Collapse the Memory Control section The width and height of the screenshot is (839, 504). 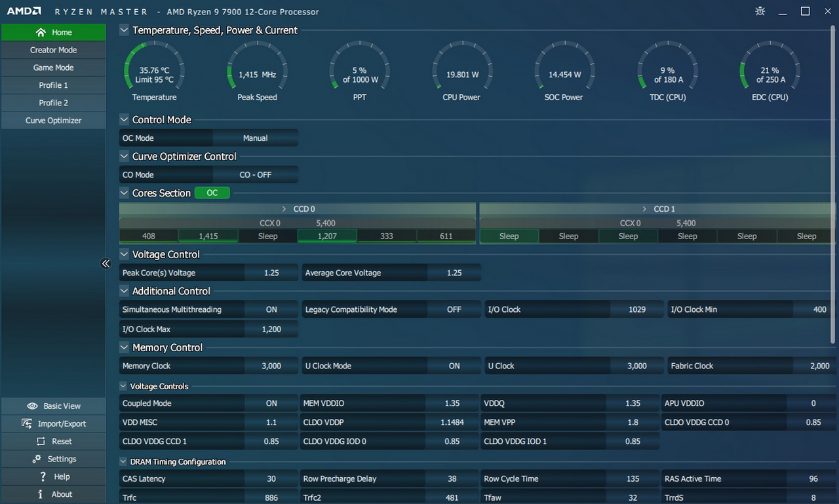click(124, 347)
